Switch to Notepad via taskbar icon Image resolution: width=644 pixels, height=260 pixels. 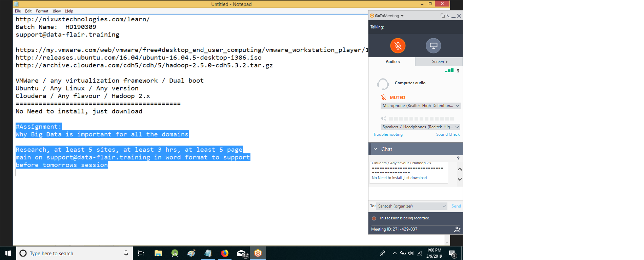(x=208, y=253)
